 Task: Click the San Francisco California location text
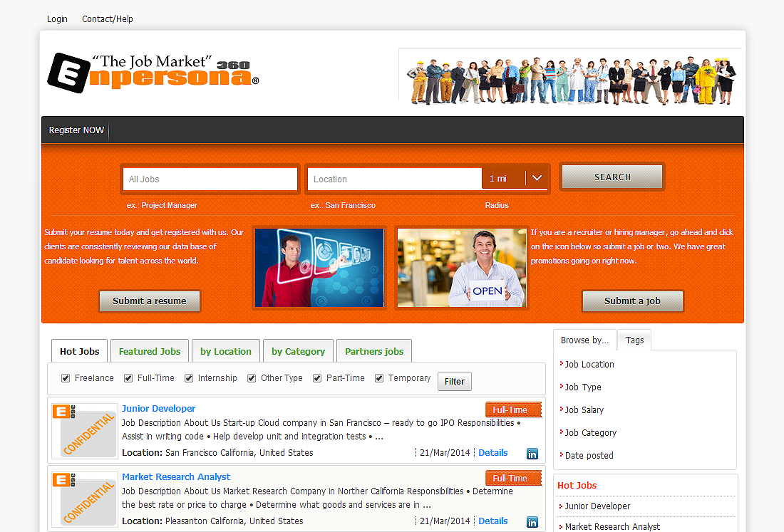tap(239, 452)
